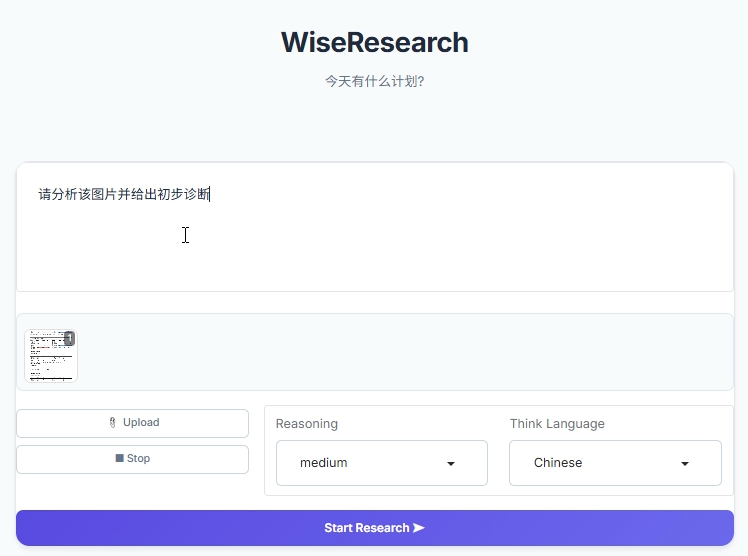748x556 pixels.
Task: Click the Reasoning label
Action: click(306, 424)
